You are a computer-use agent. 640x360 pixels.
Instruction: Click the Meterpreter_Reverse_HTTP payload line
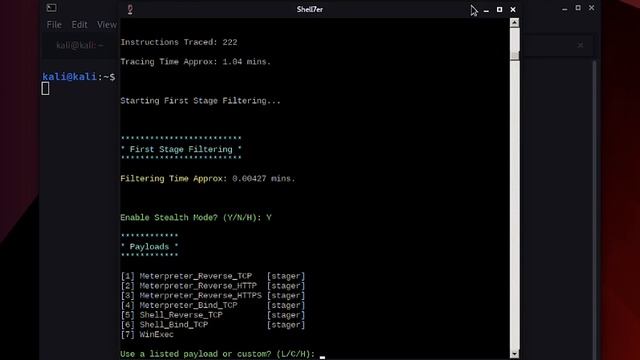click(213, 286)
